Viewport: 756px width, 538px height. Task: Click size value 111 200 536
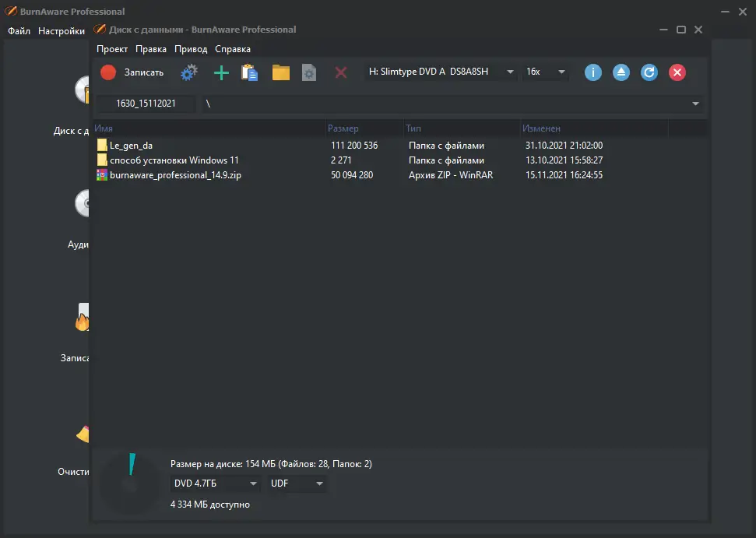pyautogui.click(x=354, y=145)
